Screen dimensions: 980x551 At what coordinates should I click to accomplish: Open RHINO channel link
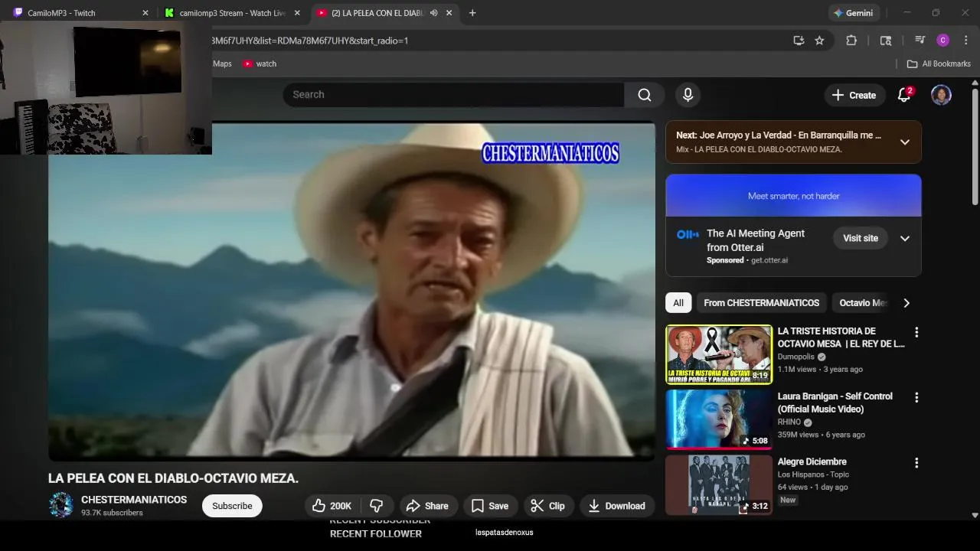pyautogui.click(x=789, y=422)
